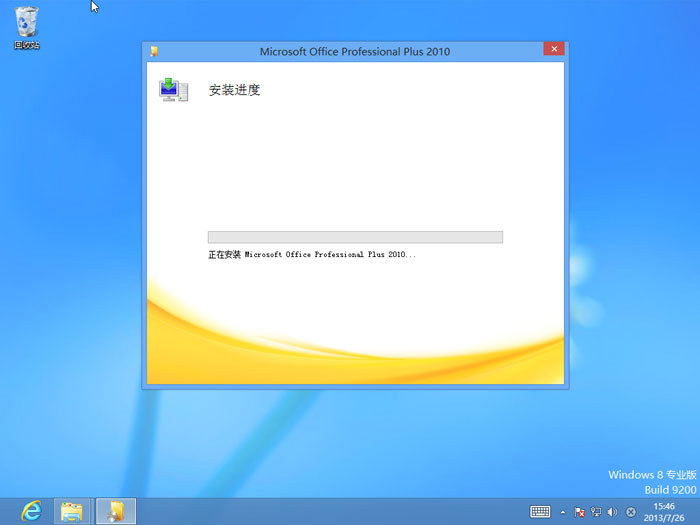Open the touch keyboard from the taskbar

[540, 512]
